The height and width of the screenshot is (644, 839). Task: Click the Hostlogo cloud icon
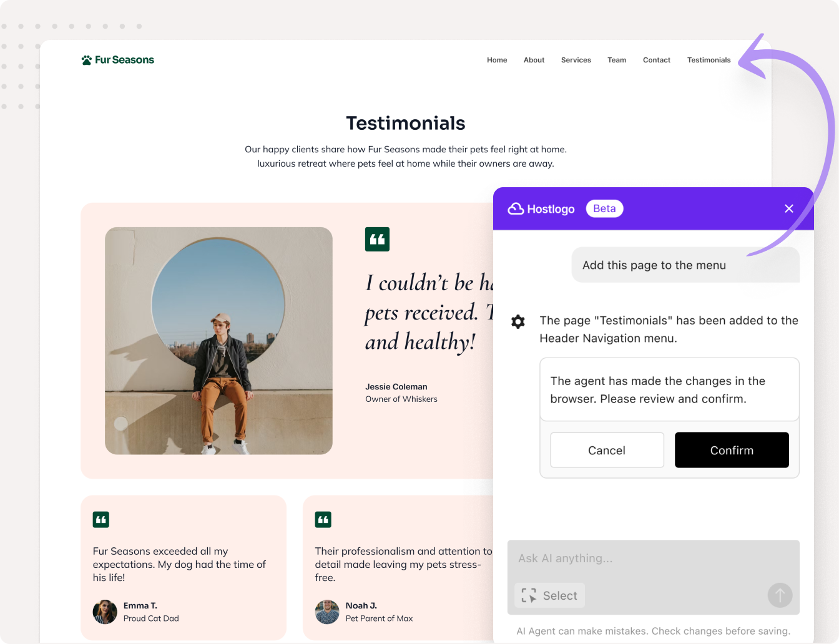(516, 209)
